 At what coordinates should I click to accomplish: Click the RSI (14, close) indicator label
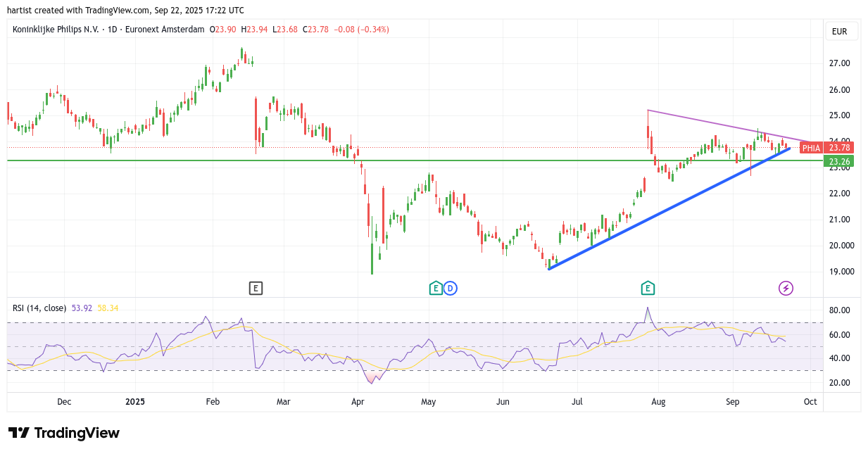[39, 308]
